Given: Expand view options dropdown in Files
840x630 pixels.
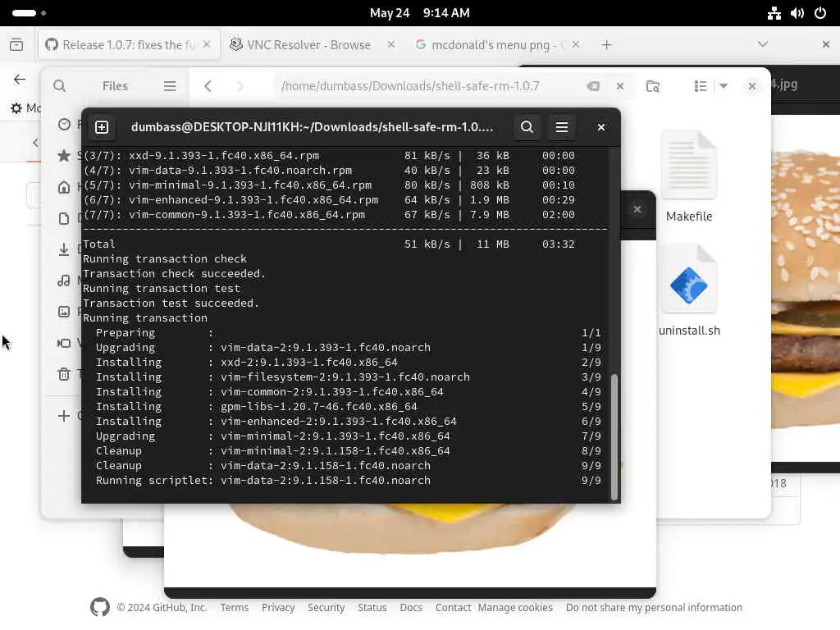Looking at the screenshot, I should click(724, 86).
